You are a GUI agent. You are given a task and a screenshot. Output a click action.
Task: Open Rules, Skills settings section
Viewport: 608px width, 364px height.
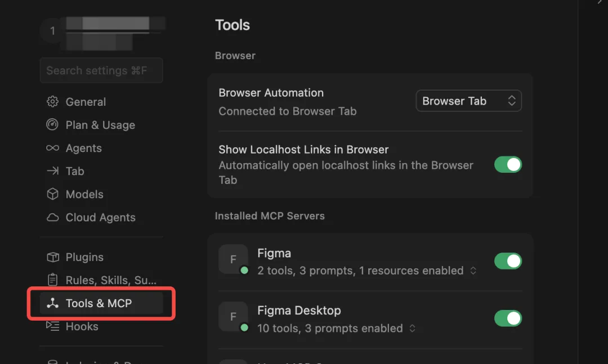[x=110, y=280]
